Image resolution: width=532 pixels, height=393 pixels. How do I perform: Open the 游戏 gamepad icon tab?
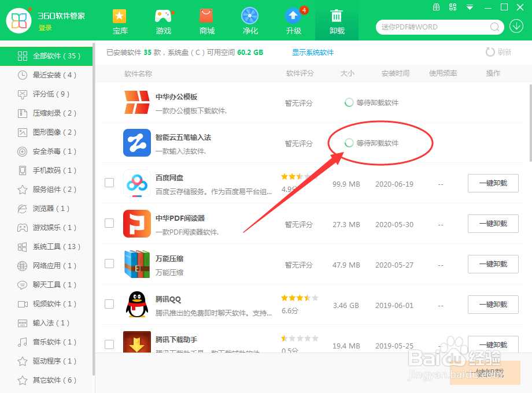click(163, 22)
